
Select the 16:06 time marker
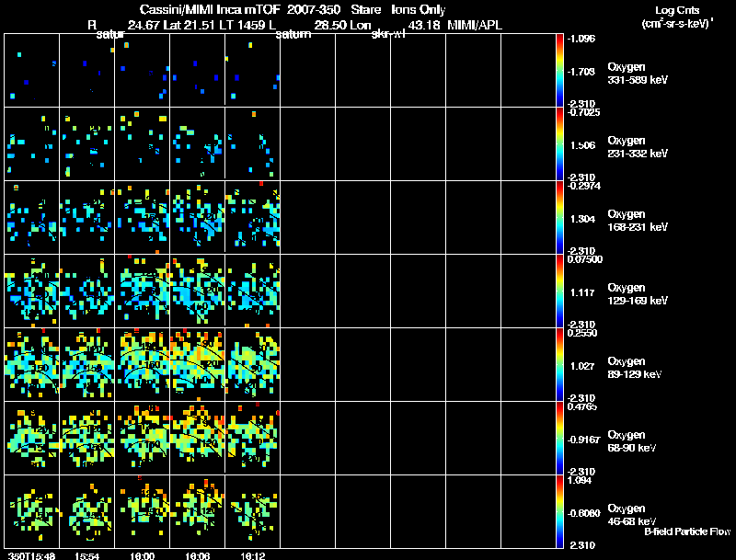[x=197, y=554]
